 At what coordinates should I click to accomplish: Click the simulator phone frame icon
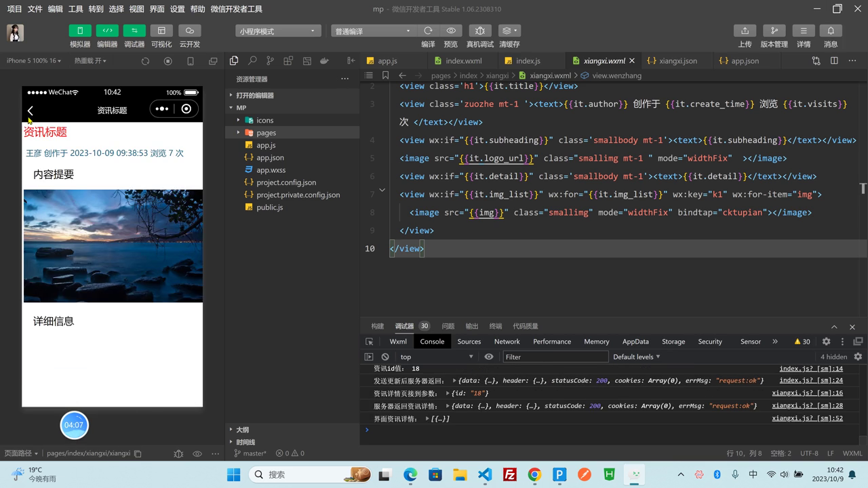point(191,61)
